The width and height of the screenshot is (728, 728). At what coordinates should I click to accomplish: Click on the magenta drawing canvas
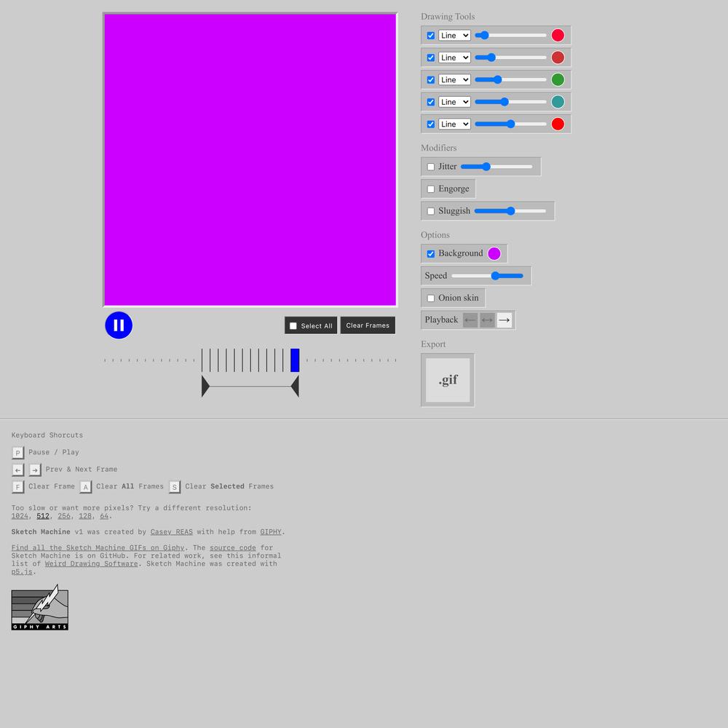pyautogui.click(x=250, y=159)
